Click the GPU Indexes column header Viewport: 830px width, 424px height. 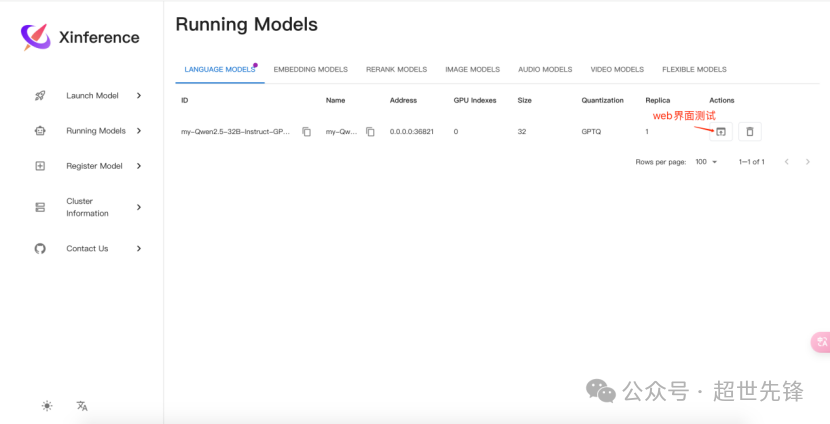[475, 101]
